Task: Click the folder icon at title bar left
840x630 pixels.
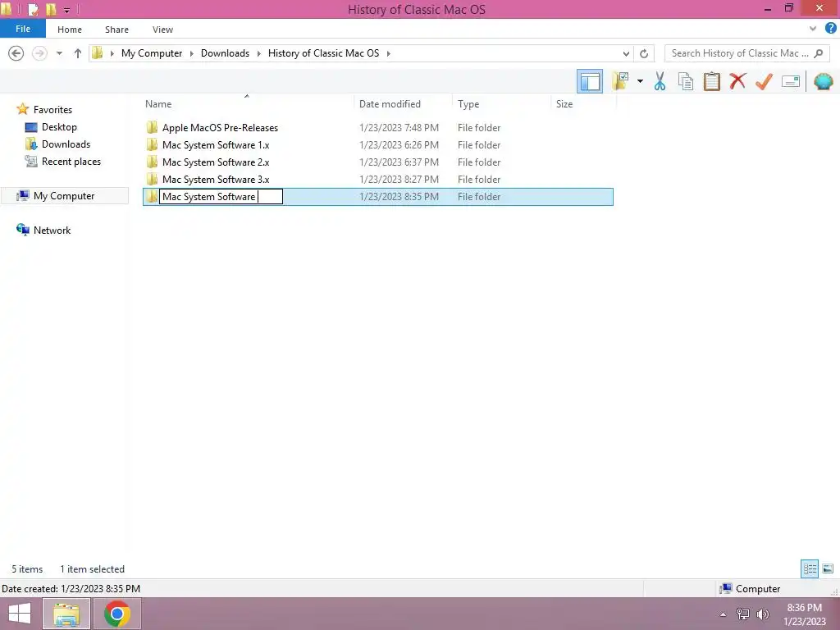Action: coord(7,9)
